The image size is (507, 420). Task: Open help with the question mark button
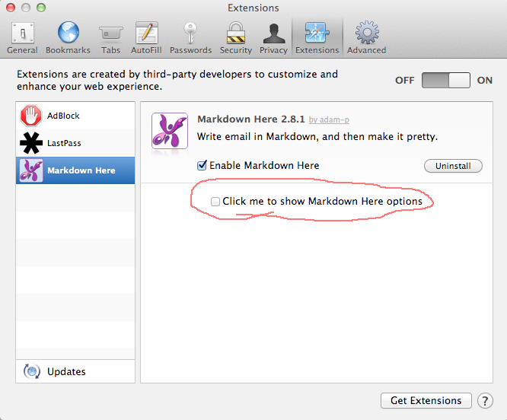click(485, 401)
